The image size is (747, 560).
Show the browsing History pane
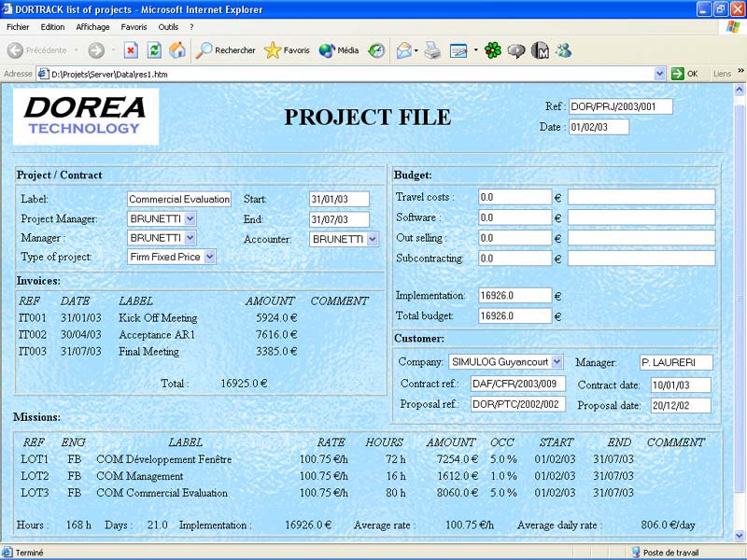(x=376, y=50)
